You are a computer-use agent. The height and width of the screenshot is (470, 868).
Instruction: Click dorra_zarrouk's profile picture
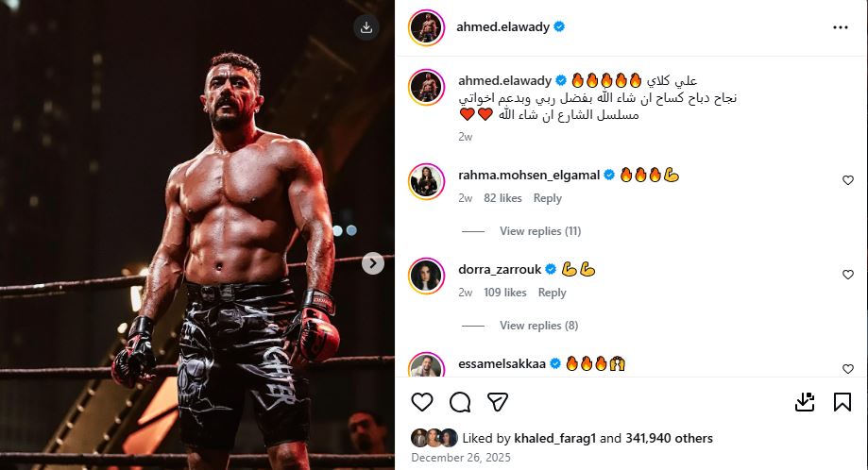(426, 276)
